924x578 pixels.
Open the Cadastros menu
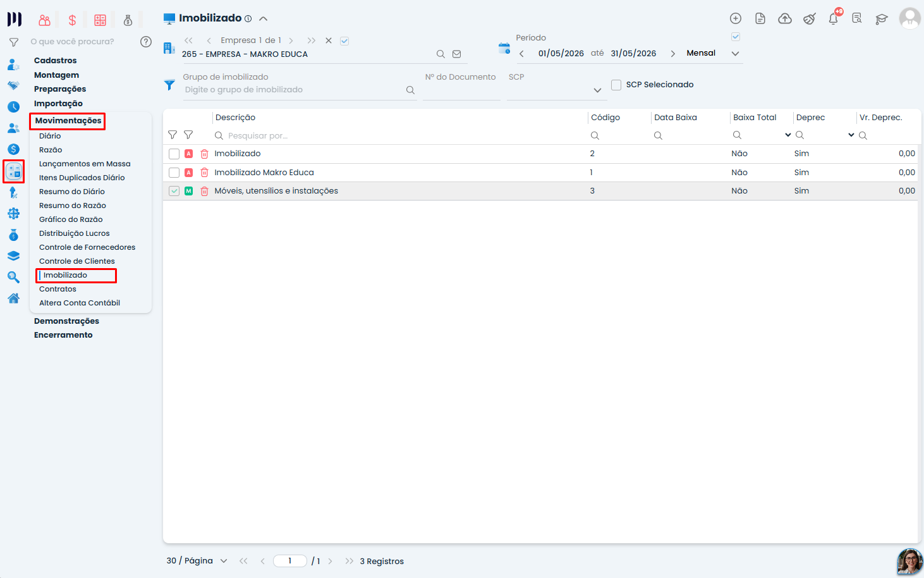pyautogui.click(x=56, y=61)
